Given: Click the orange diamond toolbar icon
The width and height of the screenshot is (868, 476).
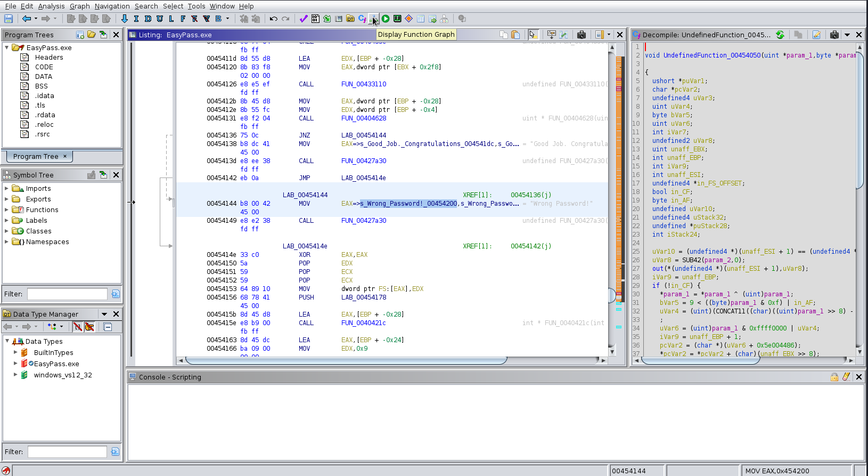Looking at the screenshot, I should point(409,19).
